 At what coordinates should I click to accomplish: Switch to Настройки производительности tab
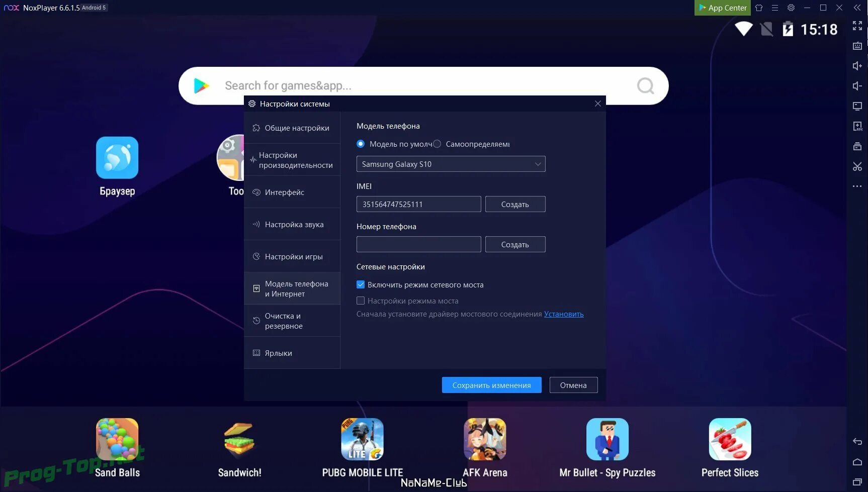point(292,160)
